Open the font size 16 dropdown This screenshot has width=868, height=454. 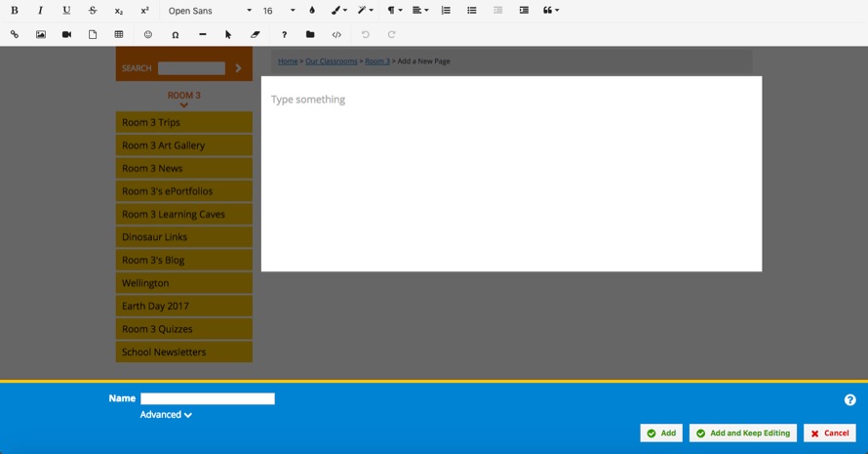[x=278, y=11]
